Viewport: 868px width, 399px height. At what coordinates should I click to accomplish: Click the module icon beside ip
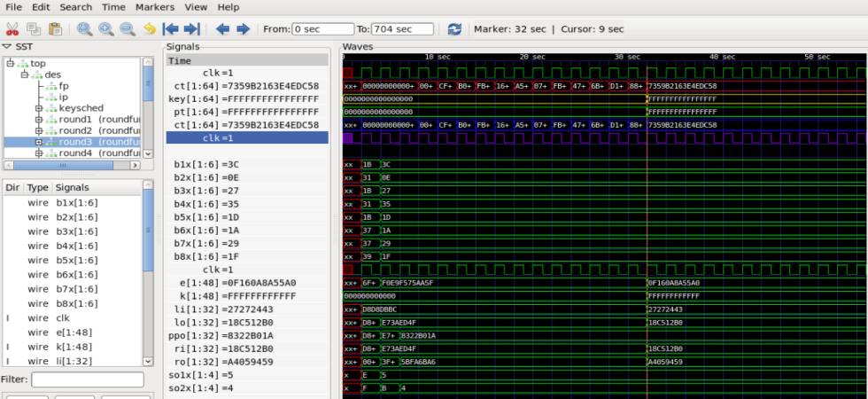[51, 97]
